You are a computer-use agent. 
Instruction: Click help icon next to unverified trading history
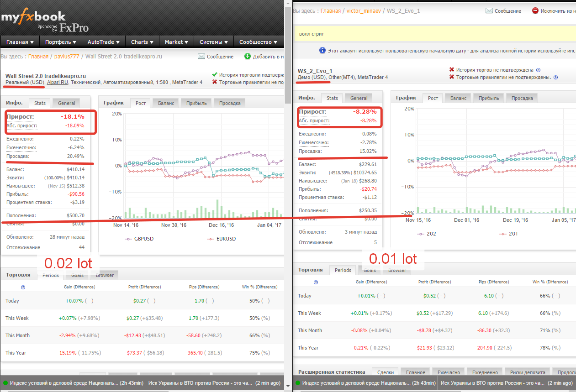[538, 70]
